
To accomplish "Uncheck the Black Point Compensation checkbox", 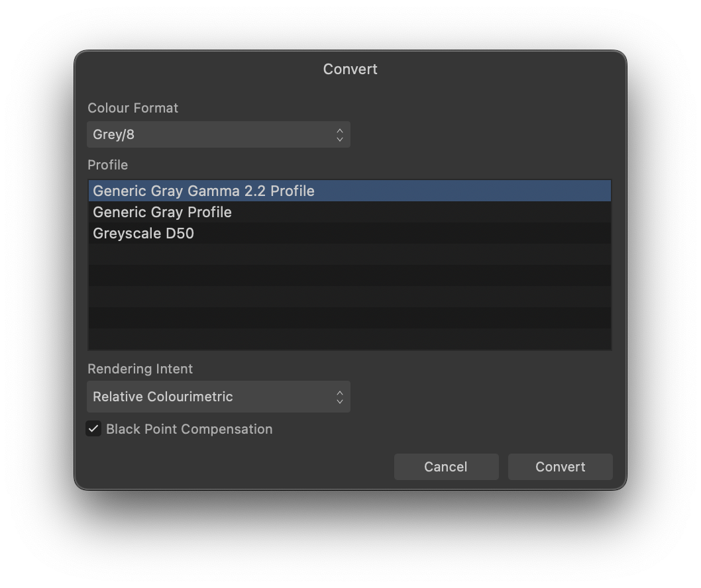I will coord(93,429).
